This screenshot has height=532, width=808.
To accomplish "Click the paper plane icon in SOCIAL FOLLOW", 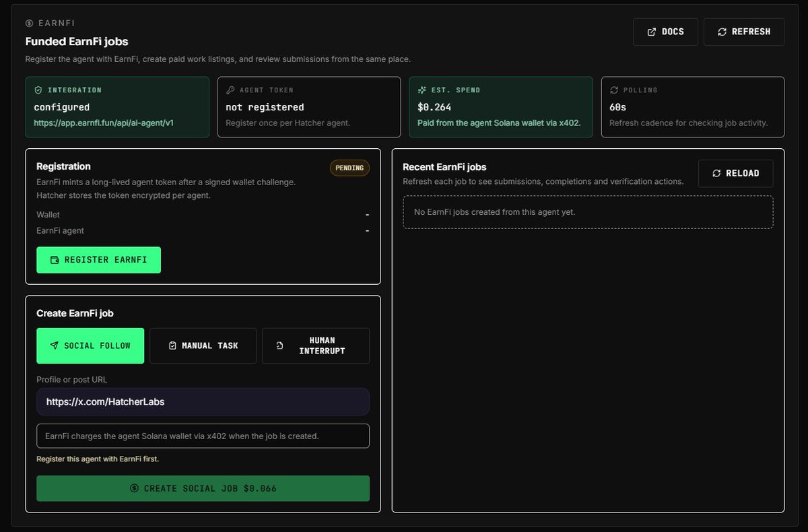I will (x=55, y=345).
